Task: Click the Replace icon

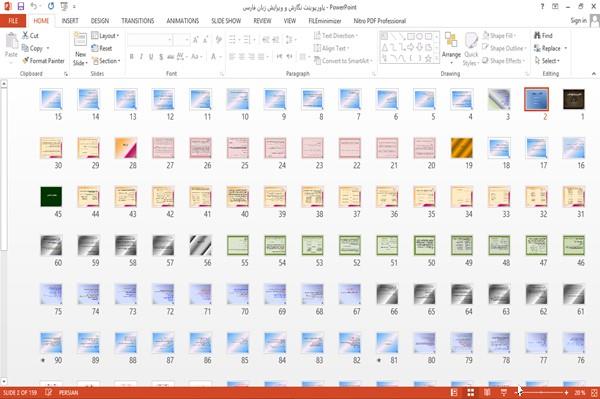Action: click(537, 48)
